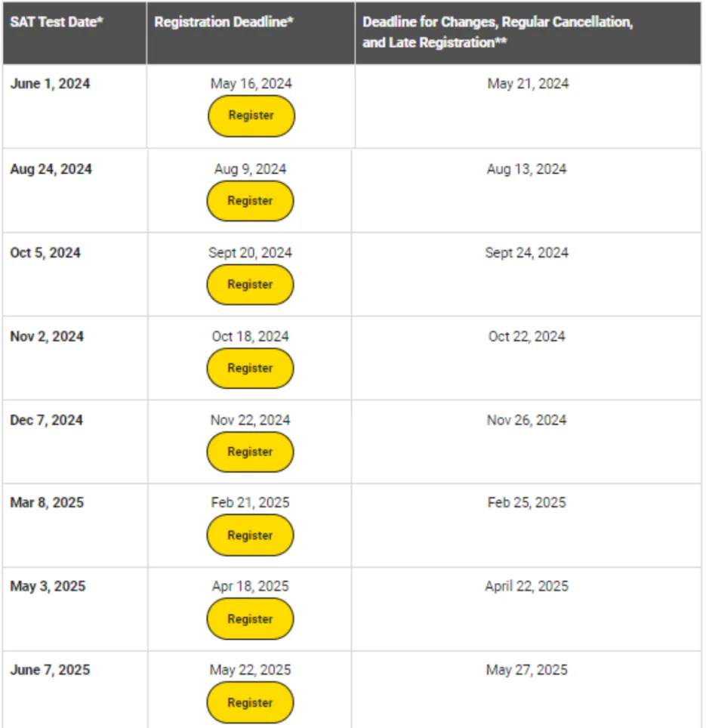
Task: Register for the June 1, 2024 SAT
Action: pos(251,116)
